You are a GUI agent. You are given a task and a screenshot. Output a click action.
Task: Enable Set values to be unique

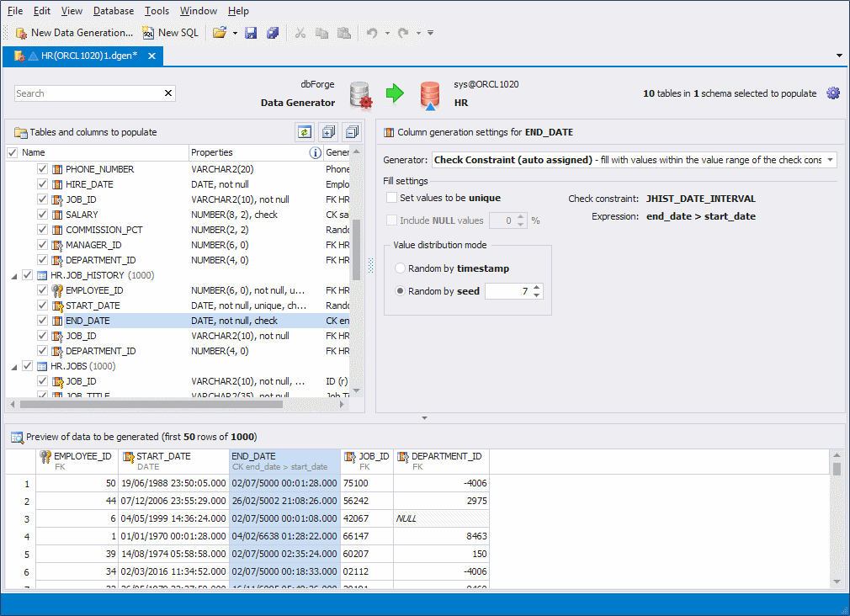(392, 197)
